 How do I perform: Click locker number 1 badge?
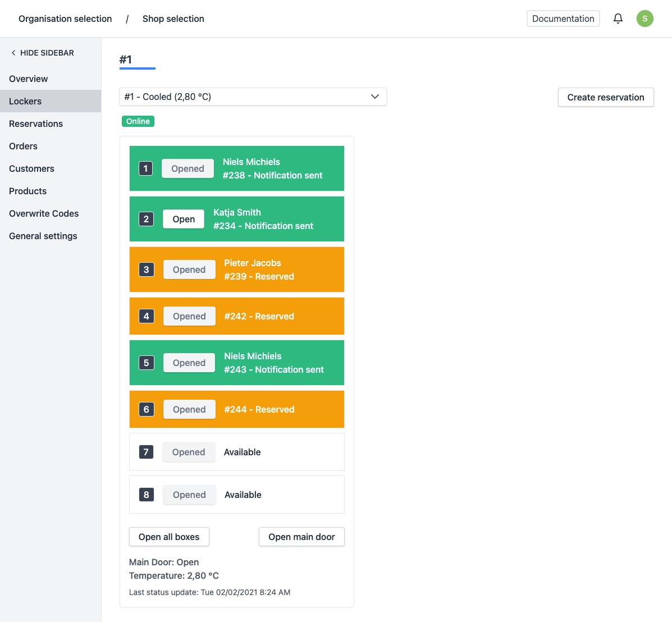pyautogui.click(x=145, y=168)
